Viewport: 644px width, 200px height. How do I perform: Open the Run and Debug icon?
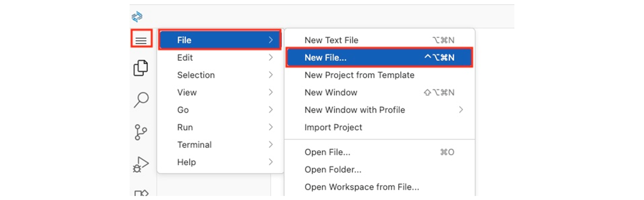[x=141, y=164]
